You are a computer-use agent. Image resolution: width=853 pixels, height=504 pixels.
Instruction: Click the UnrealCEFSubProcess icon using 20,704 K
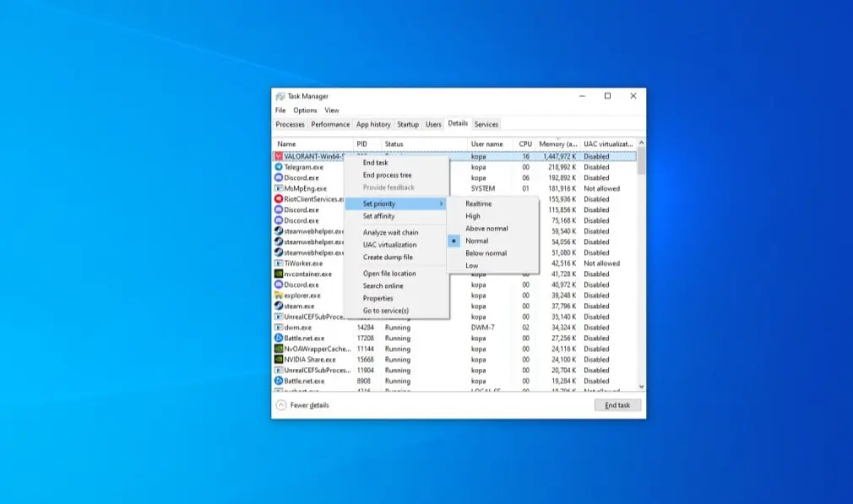pyautogui.click(x=279, y=371)
